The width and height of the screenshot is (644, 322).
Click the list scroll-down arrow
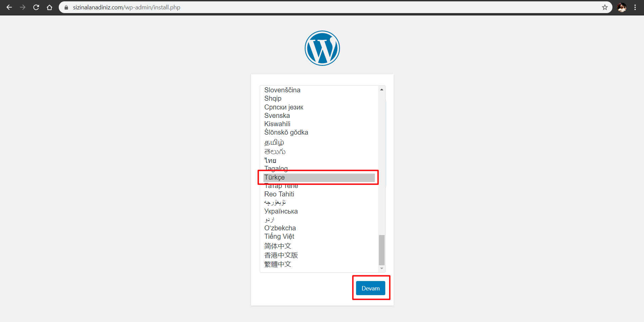pyautogui.click(x=382, y=269)
